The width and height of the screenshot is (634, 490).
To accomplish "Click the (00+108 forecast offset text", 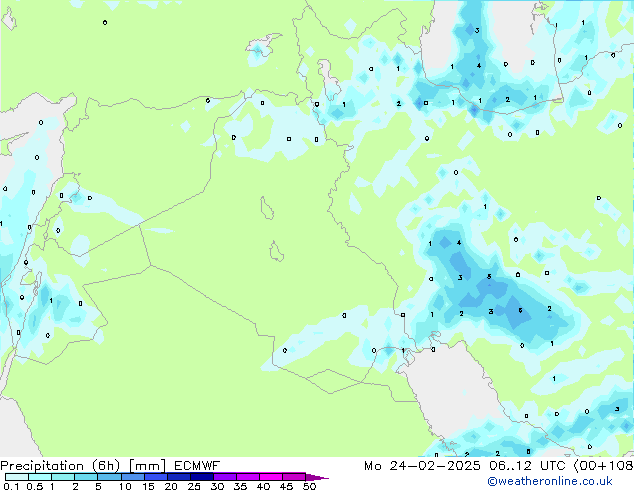I will (x=603, y=466).
